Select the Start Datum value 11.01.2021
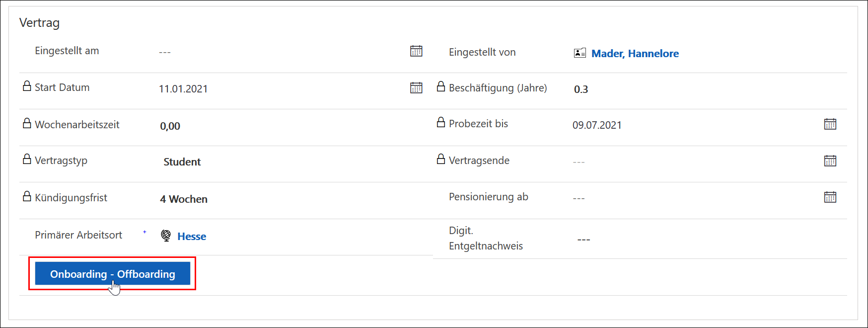 pos(183,89)
